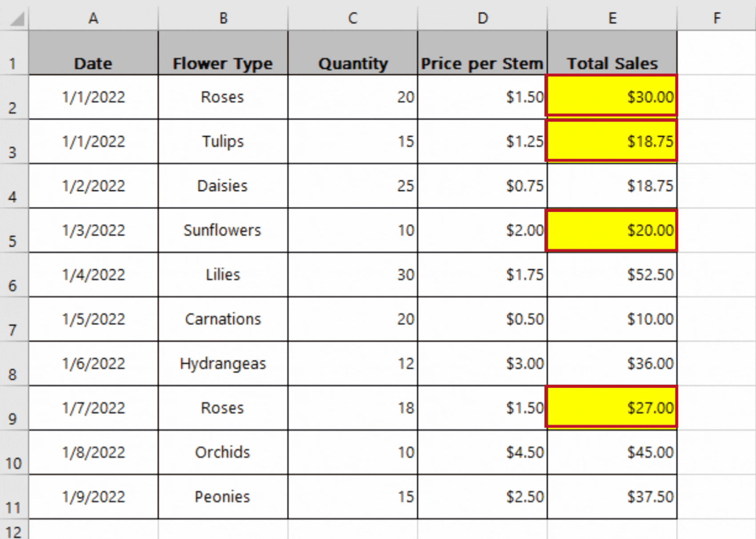The height and width of the screenshot is (539, 756).
Task: Select the Daisies flower type cell
Action: pyautogui.click(x=223, y=186)
